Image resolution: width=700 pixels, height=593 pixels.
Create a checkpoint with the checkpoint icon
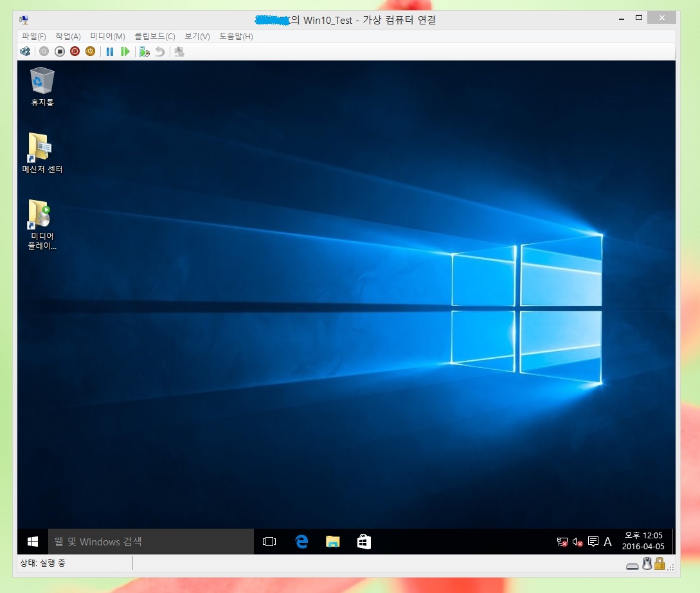click(145, 52)
